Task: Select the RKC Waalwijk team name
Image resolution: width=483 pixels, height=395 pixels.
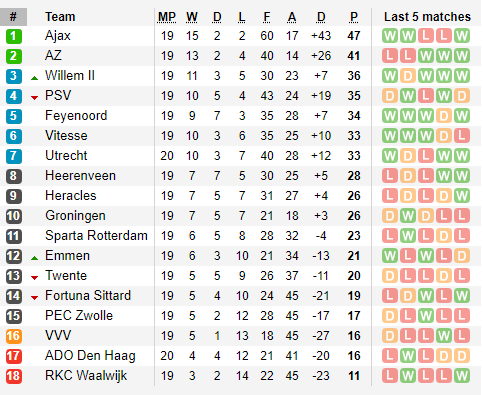Action: [86, 376]
